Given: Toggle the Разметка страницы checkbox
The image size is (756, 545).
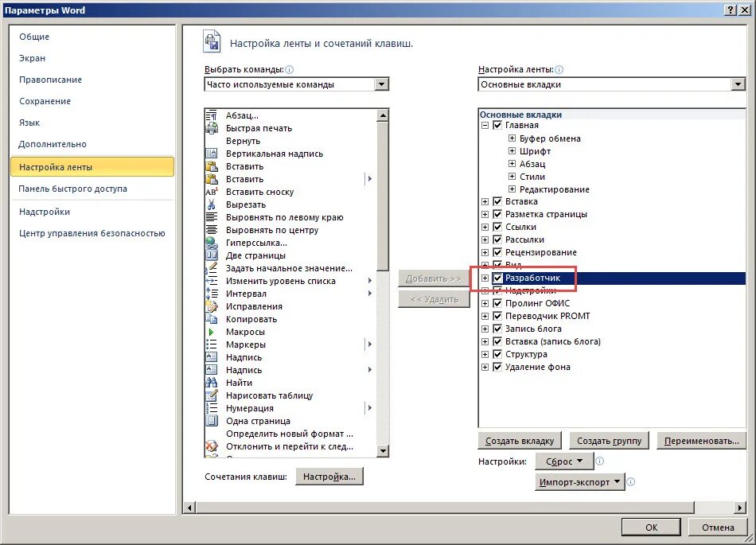Looking at the screenshot, I should [x=497, y=214].
